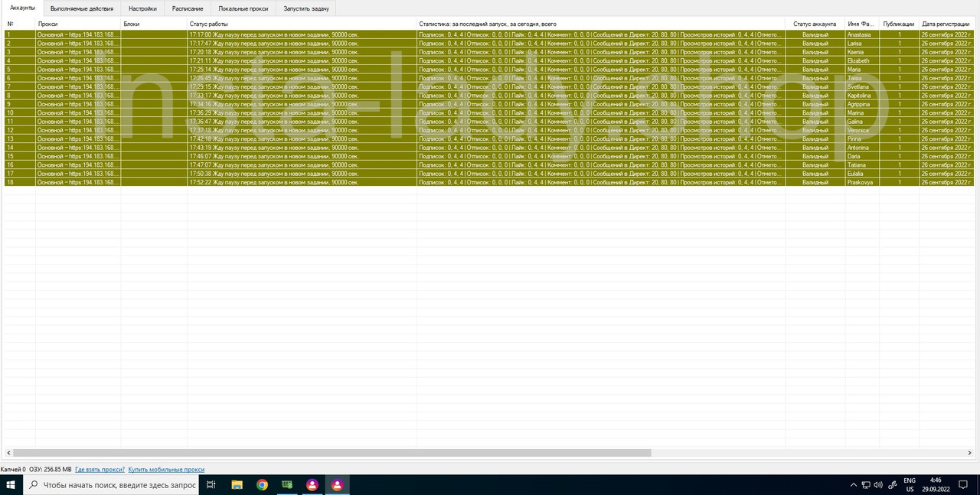
Task: Open the green chip app in taskbar
Action: (287, 485)
